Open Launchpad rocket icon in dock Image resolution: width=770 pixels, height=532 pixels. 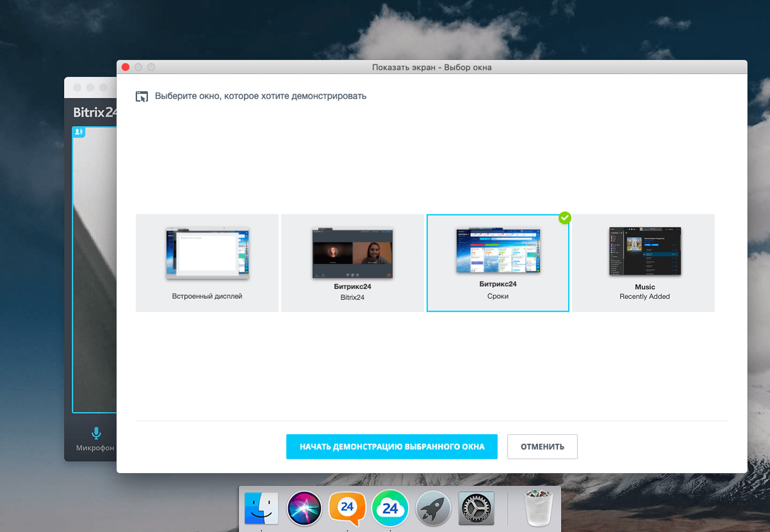[433, 508]
